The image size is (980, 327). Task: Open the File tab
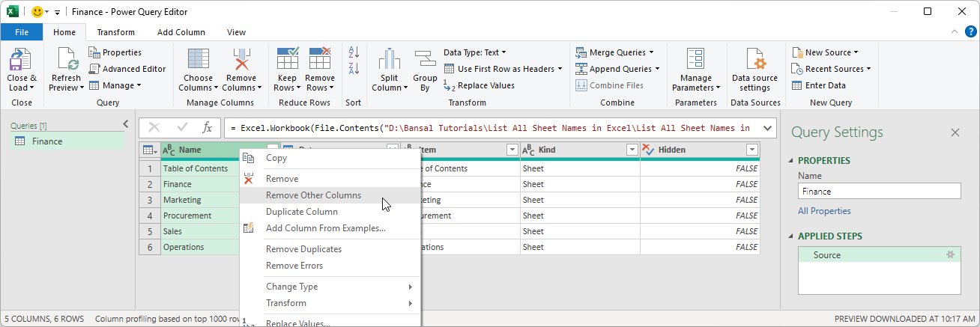[22, 32]
